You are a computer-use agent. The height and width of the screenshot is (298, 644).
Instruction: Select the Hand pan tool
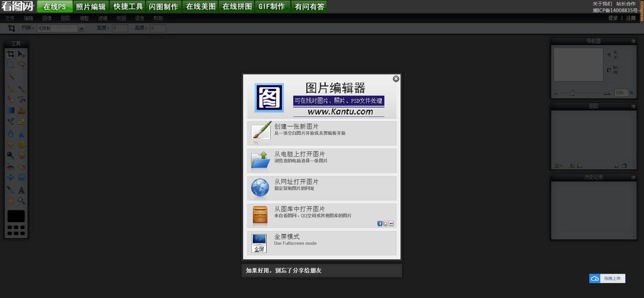pos(11,201)
